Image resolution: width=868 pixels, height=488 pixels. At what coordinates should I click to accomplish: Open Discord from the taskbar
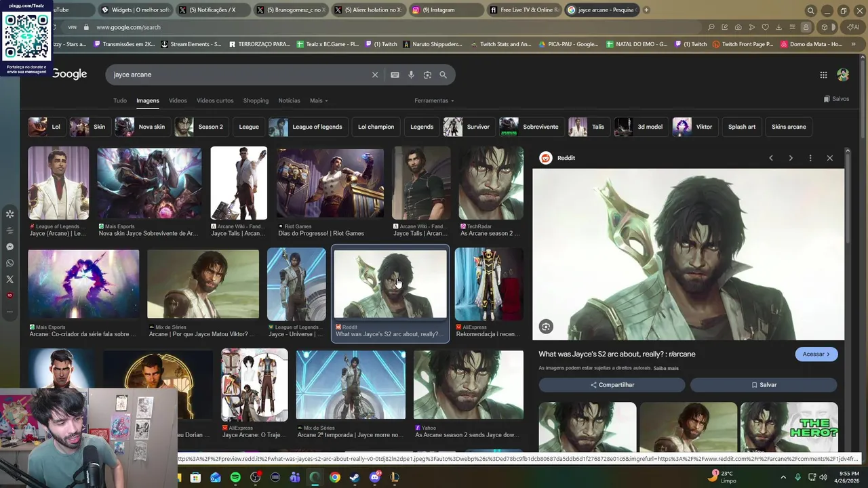pyautogui.click(x=375, y=477)
